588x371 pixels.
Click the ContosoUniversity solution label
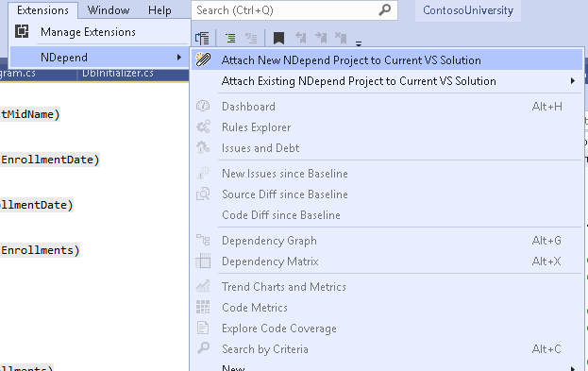coord(468,10)
